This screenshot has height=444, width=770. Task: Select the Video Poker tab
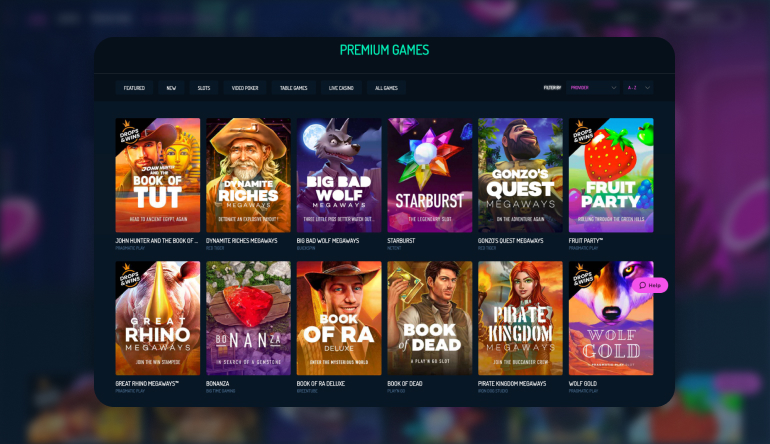245,88
